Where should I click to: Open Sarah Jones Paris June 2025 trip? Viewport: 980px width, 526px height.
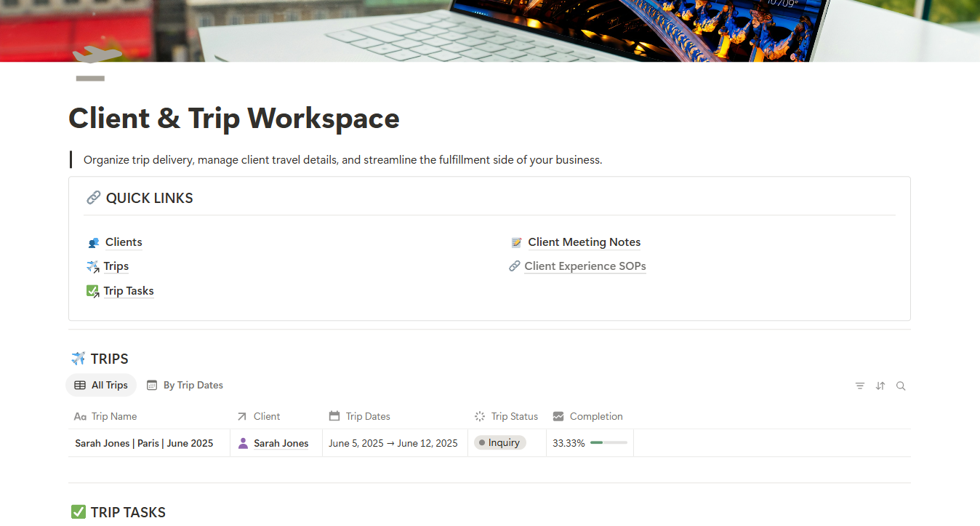[x=144, y=443]
